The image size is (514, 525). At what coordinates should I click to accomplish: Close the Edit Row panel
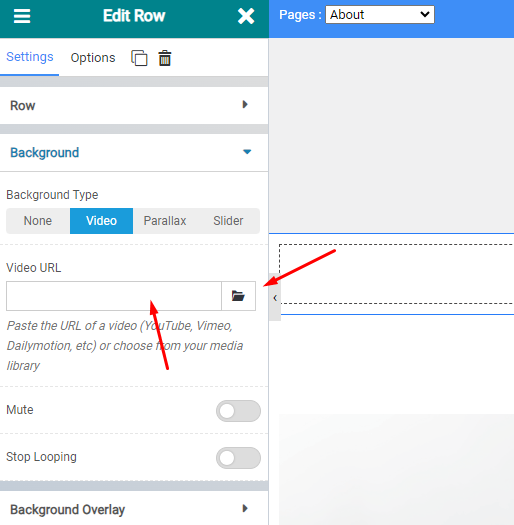[246, 16]
